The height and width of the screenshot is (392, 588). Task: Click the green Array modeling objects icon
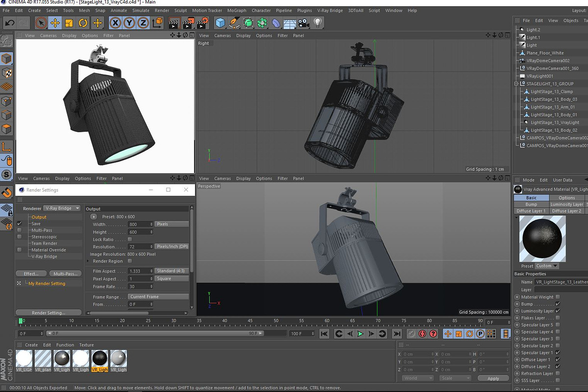point(263,23)
